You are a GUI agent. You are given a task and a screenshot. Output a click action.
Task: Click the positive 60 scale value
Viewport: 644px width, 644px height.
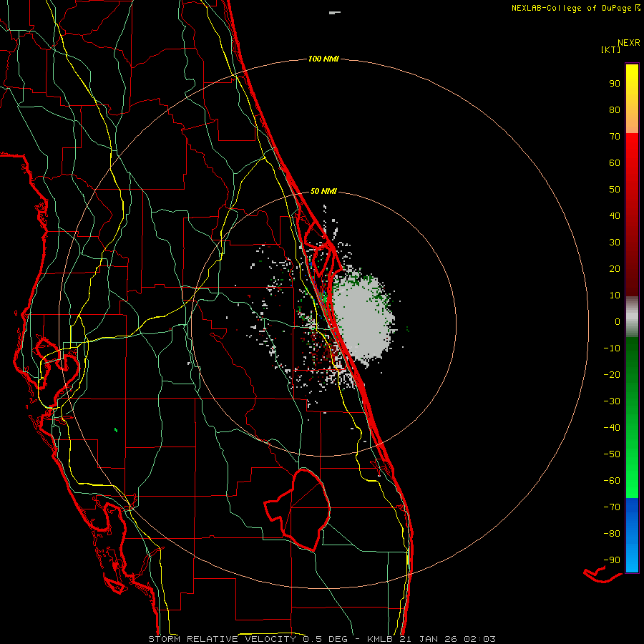615,162
